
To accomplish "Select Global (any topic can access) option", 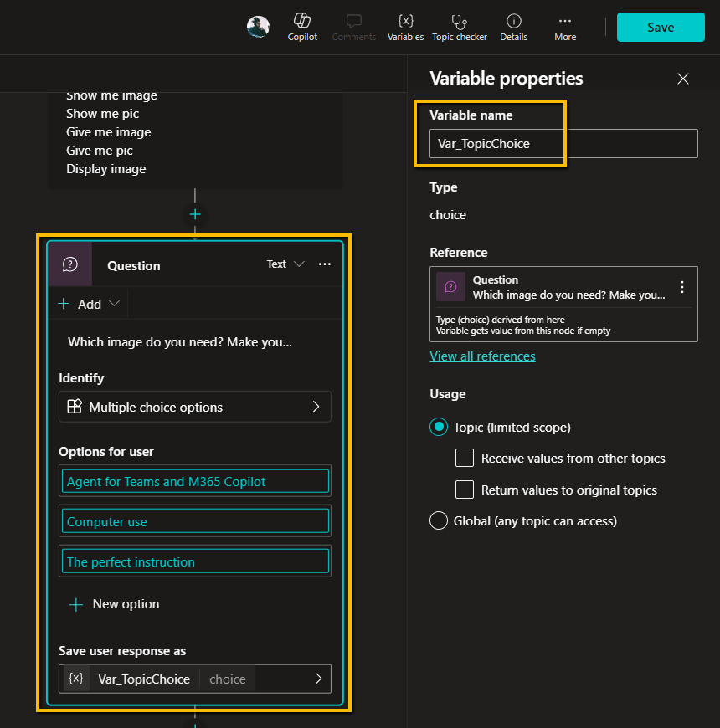I will pos(439,520).
